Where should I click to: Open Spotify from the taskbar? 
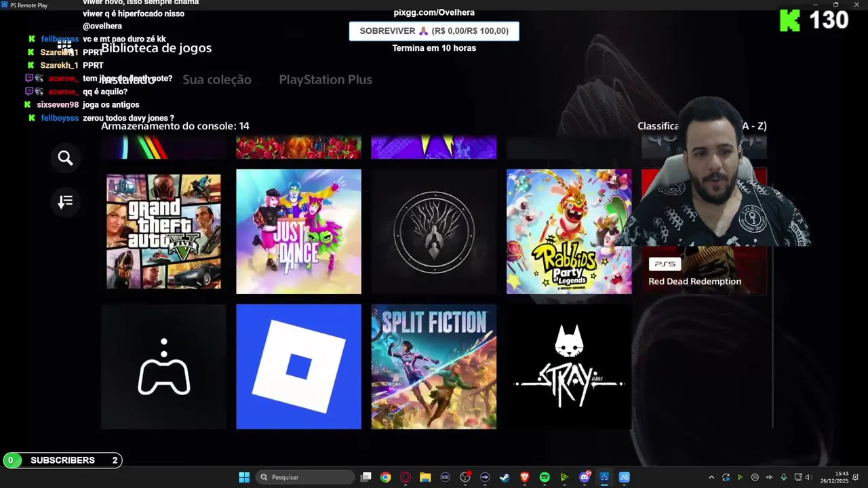click(545, 477)
